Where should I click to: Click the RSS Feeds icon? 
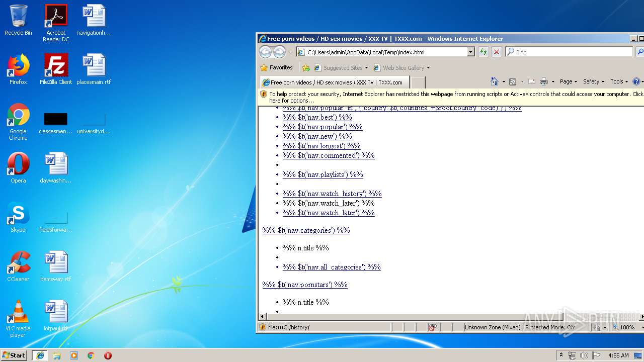513,81
